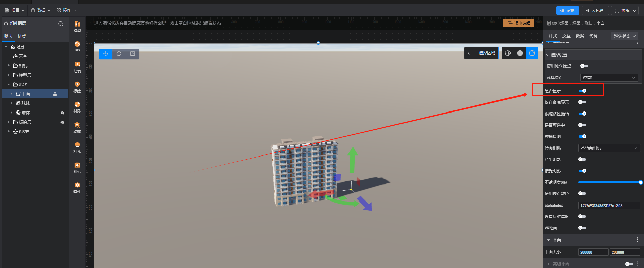Image resolution: width=644 pixels, height=268 pixels.
Task: Toggle the 是否显示 visibility switch
Action: (582, 91)
